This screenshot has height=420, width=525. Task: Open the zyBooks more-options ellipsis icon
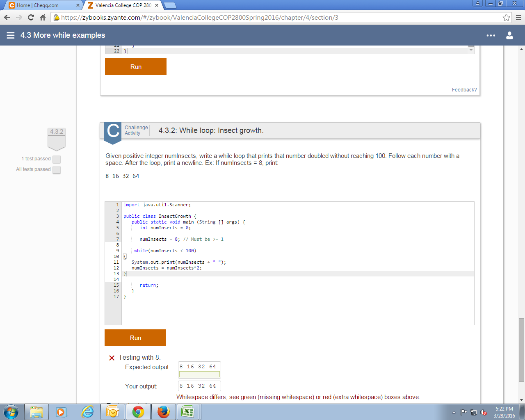click(491, 35)
